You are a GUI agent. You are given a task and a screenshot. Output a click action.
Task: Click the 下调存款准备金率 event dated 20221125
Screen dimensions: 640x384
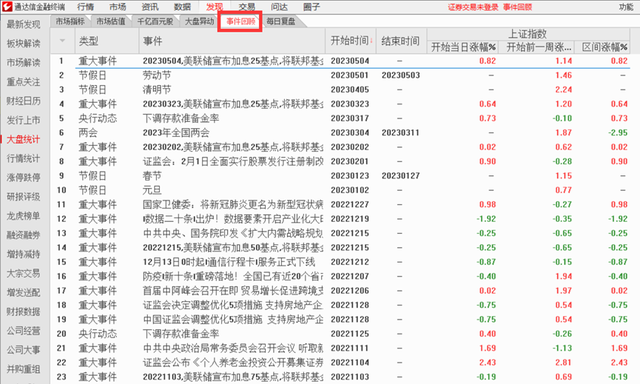(x=181, y=334)
